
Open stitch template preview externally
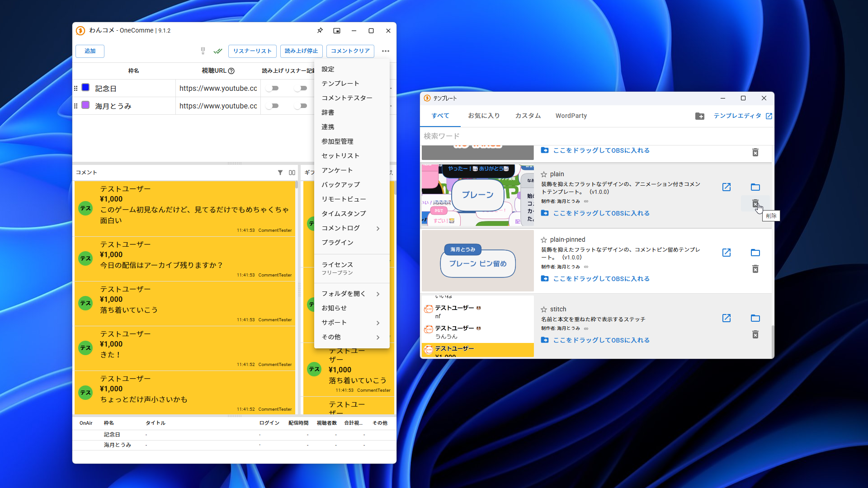tap(726, 318)
